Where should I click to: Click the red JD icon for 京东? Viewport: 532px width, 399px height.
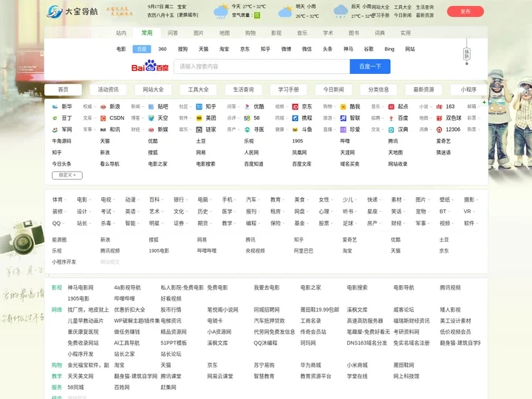(x=295, y=106)
